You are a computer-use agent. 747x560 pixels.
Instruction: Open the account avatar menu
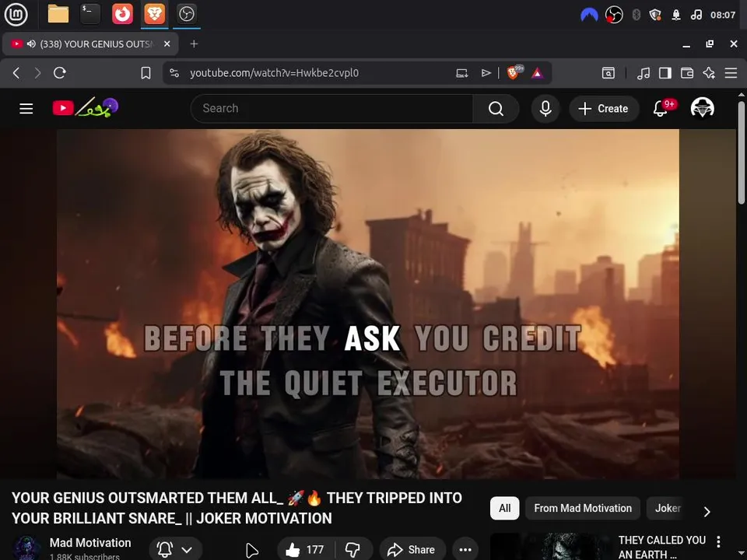702,108
